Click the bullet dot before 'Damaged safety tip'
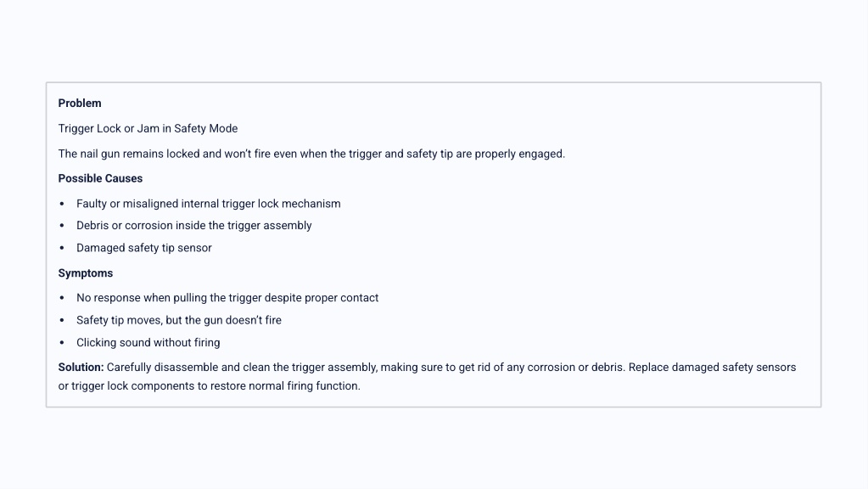Image resolution: width=868 pixels, height=489 pixels. point(62,248)
